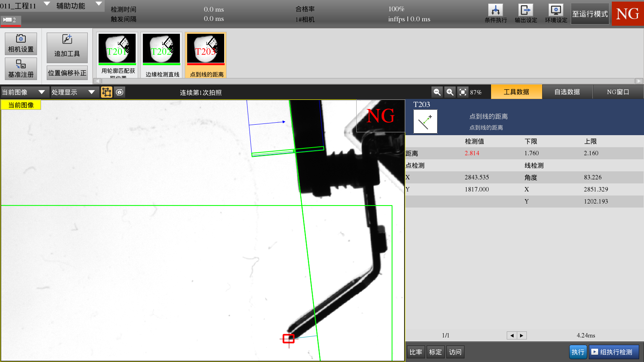Viewport: 644px width, 362px height.
Task: Open 环境设定 environment settings
Action: coord(556,13)
